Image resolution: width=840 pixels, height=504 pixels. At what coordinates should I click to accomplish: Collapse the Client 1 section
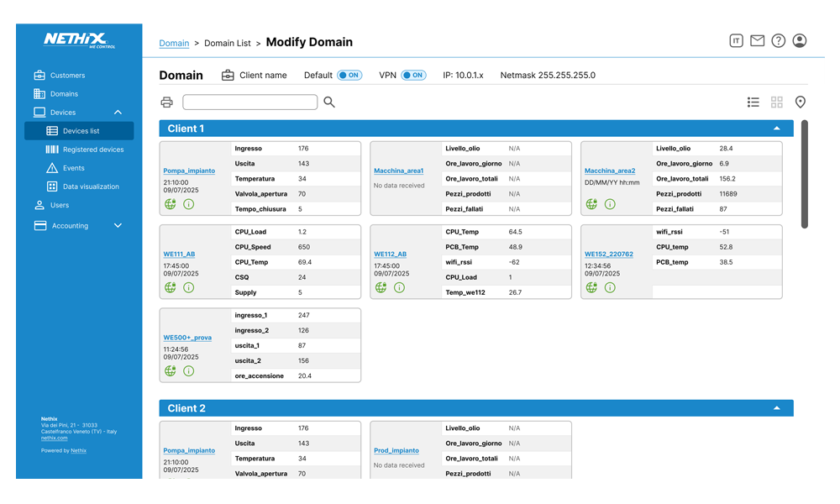[777, 129]
